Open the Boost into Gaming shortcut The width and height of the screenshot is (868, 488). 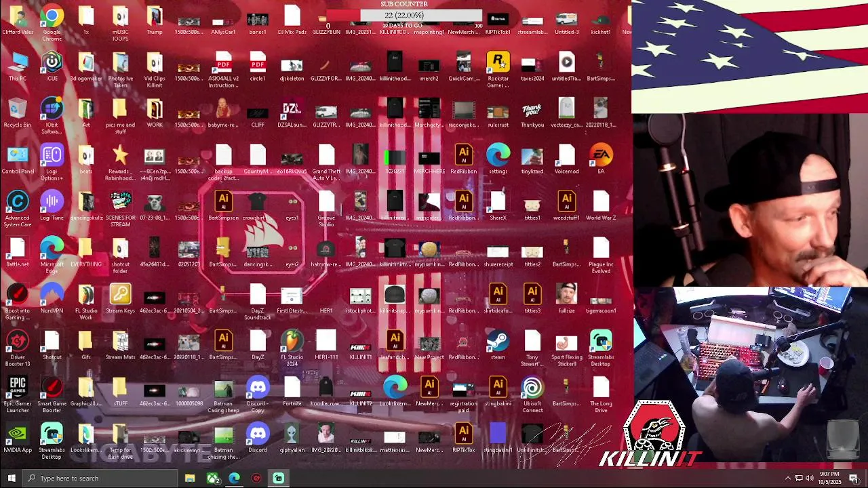coord(17,302)
